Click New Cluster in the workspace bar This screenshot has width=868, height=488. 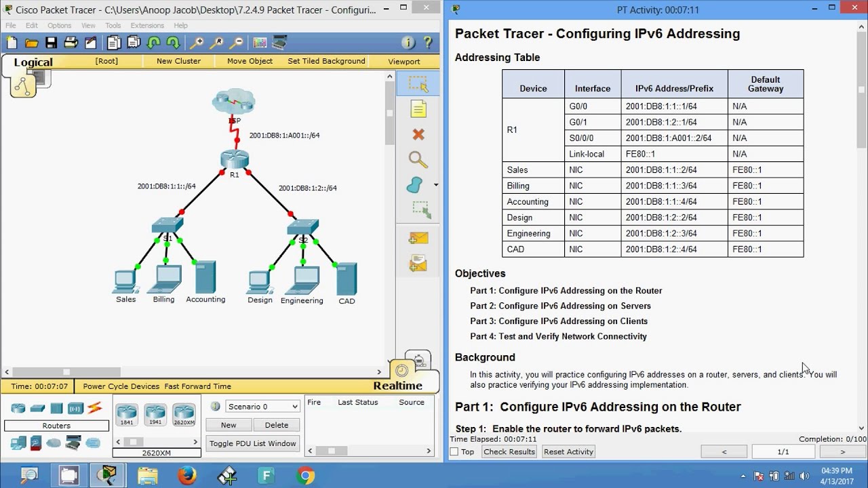(x=178, y=61)
